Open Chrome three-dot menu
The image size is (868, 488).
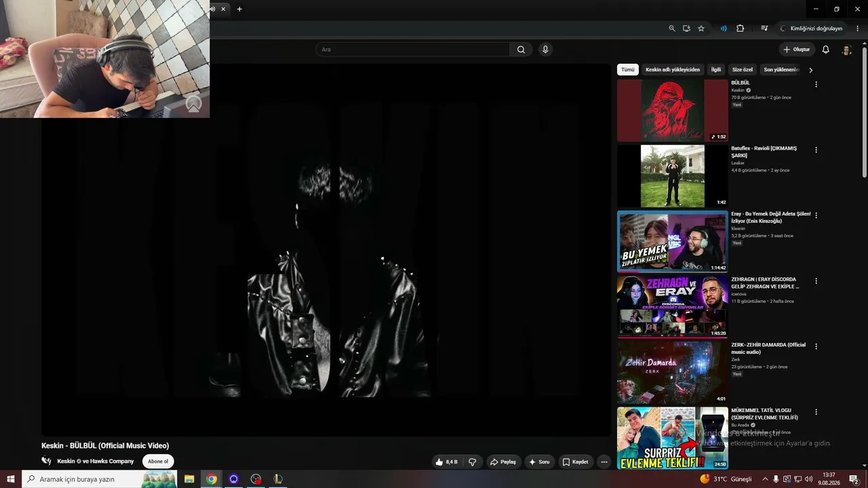pyautogui.click(x=857, y=28)
